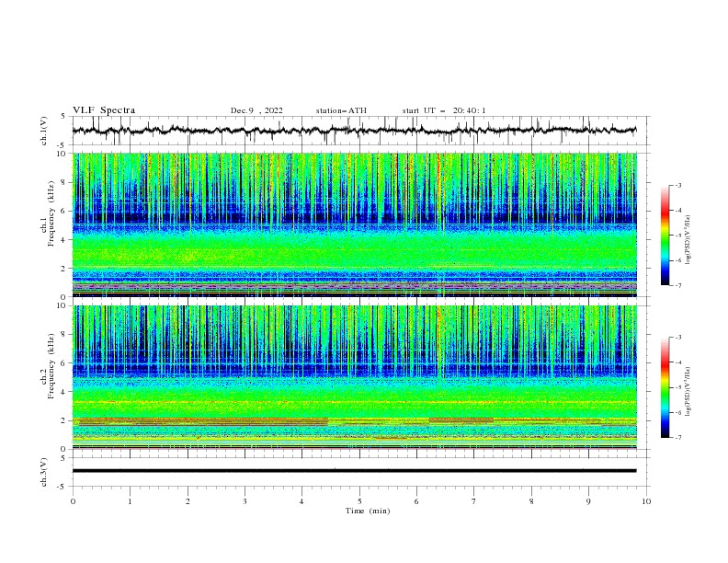Click the "5" volt tick of ch.3(V) axis

point(63,457)
